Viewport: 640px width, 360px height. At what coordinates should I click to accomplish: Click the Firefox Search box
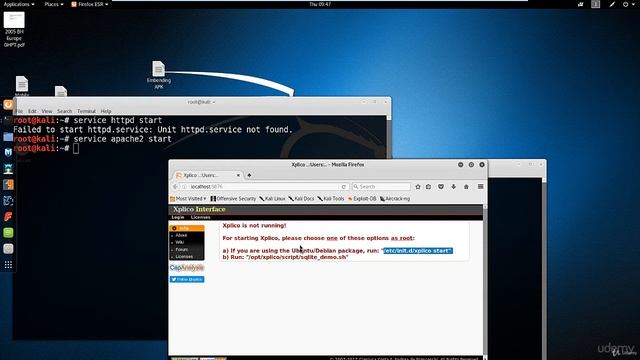point(381,187)
